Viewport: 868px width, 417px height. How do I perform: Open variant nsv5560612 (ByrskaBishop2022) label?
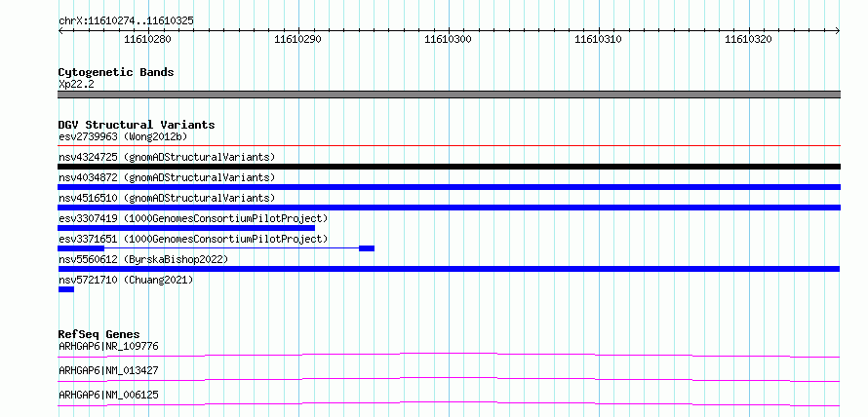[143, 259]
